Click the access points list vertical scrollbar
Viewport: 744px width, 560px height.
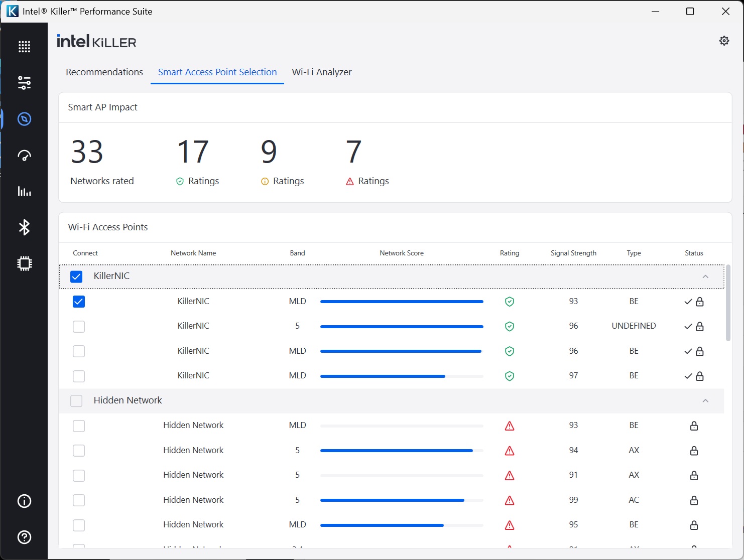(728, 304)
